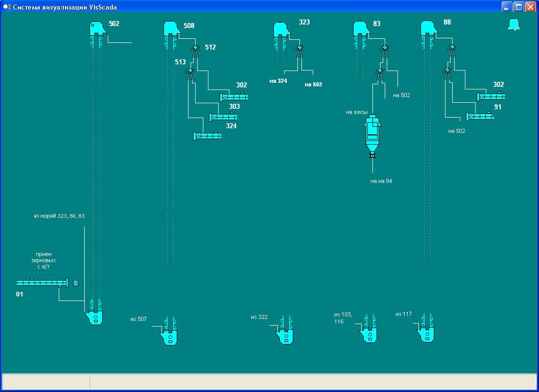Select the elevator 323 head unit

[281, 30]
